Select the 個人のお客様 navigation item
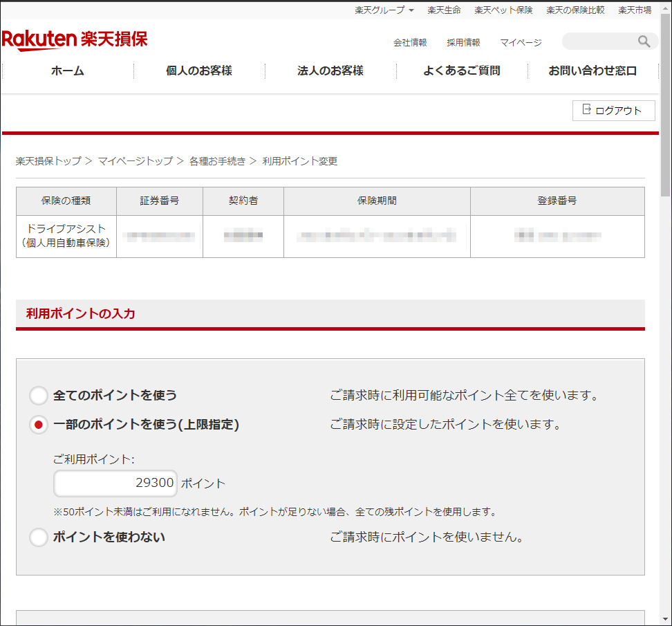 tap(199, 71)
